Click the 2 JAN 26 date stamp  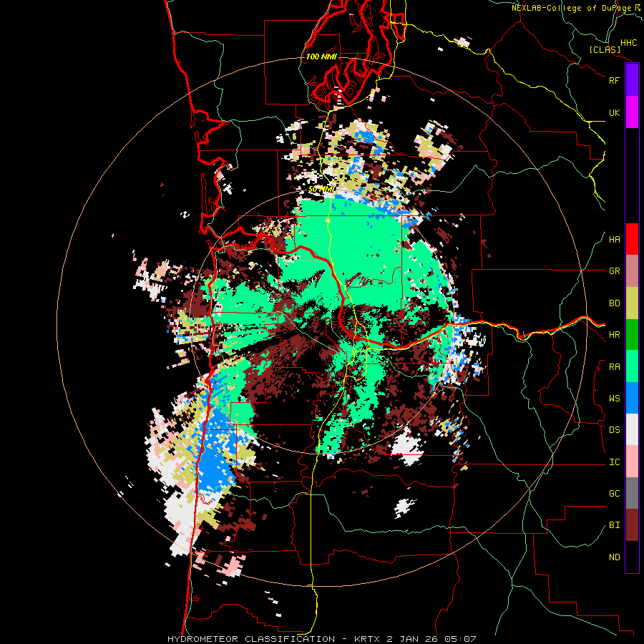[x=411, y=639]
